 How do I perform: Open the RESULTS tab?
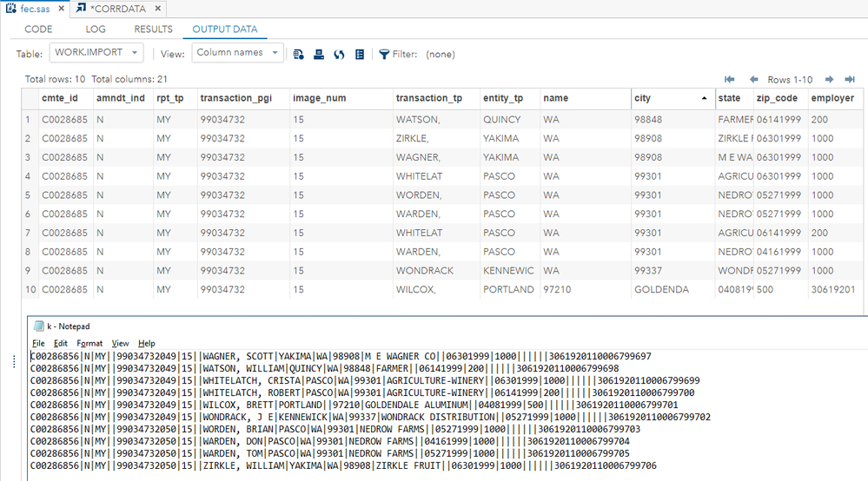153,29
